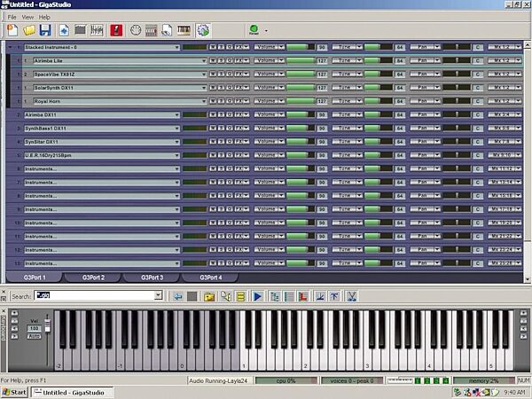532x399 pixels.
Task: Click the red microphone record icon
Action: coord(116,30)
